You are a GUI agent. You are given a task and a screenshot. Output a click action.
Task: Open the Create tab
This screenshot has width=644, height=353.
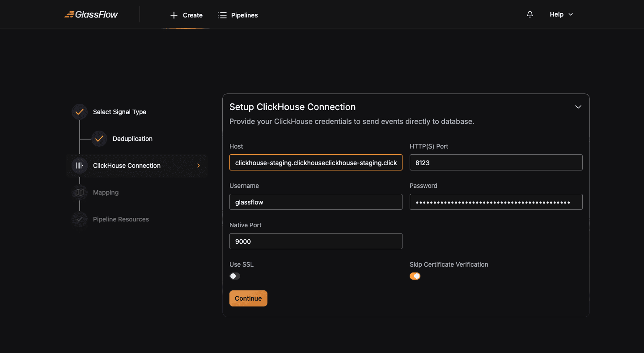click(186, 15)
